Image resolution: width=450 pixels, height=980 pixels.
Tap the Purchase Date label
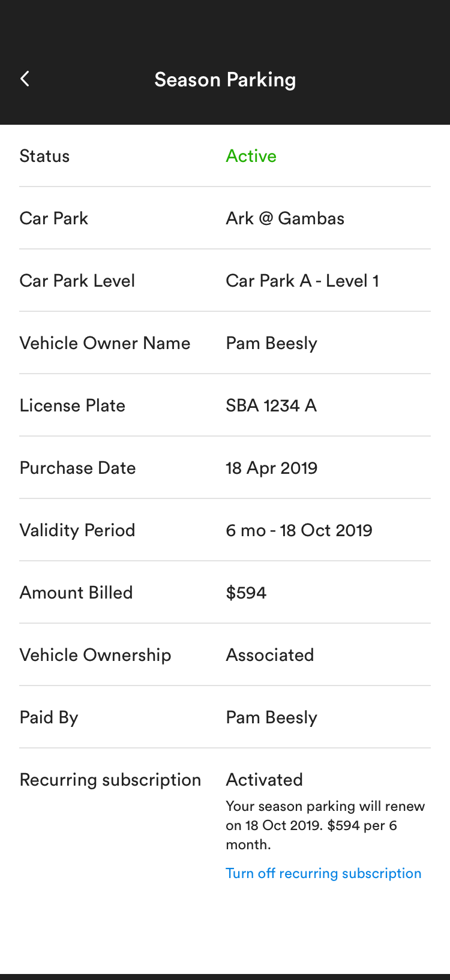[77, 468]
